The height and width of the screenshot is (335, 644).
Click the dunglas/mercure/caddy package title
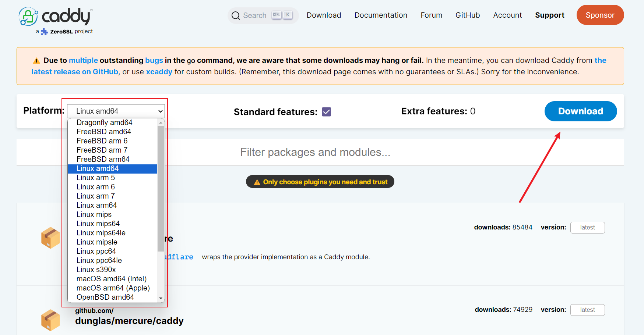coord(129,321)
